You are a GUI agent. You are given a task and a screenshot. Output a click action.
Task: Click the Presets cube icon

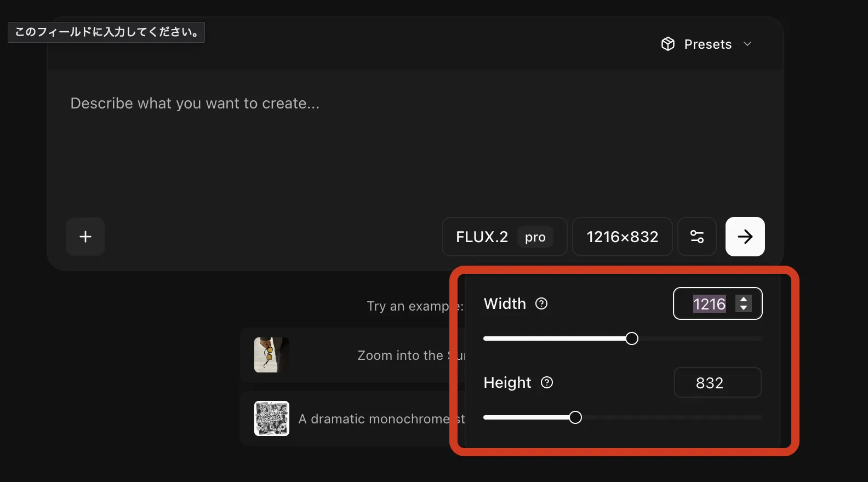click(667, 44)
